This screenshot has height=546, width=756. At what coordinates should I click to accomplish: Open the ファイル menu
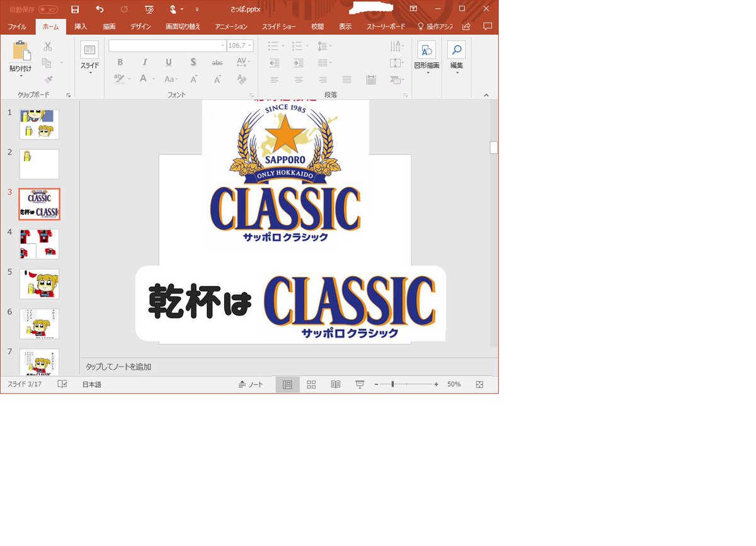17,26
